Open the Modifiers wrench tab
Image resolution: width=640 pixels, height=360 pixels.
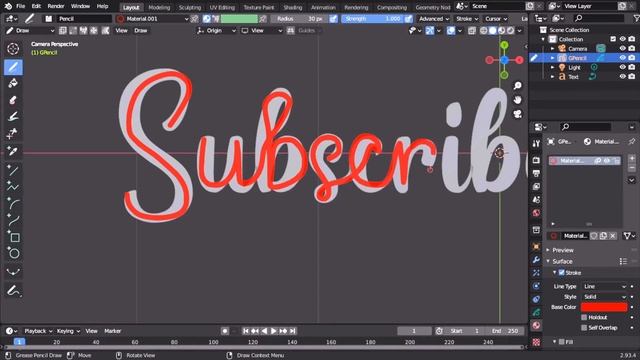tap(536, 260)
